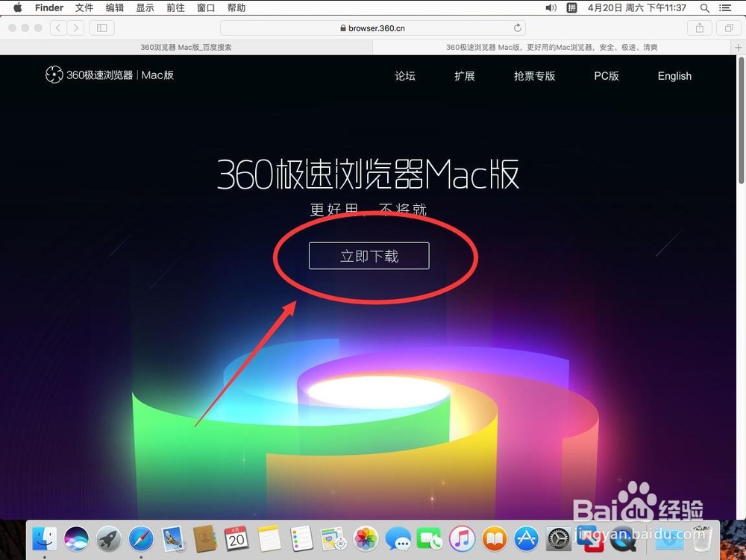The height and width of the screenshot is (560, 746).
Task: Open the 显示 menu
Action: (145, 7)
